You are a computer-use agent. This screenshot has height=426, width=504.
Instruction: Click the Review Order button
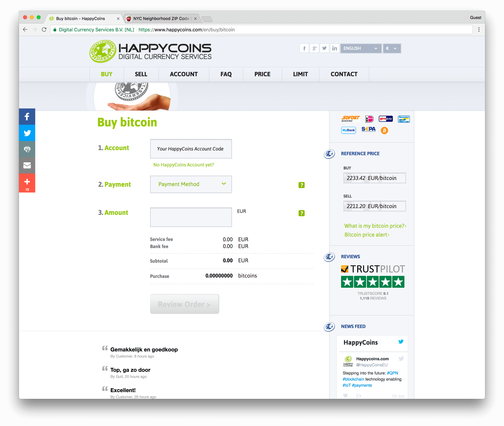coord(184,304)
